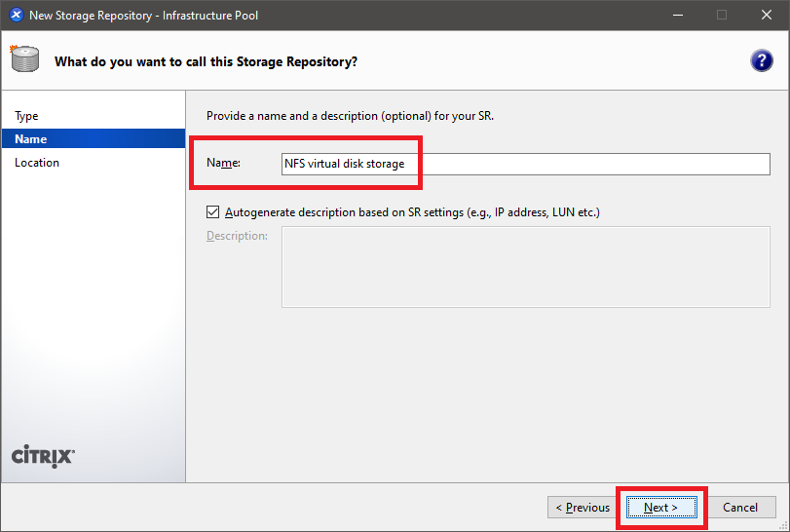Screen dimensions: 790x532
Task: Click the storage disk icon in the header
Action: tap(25, 60)
